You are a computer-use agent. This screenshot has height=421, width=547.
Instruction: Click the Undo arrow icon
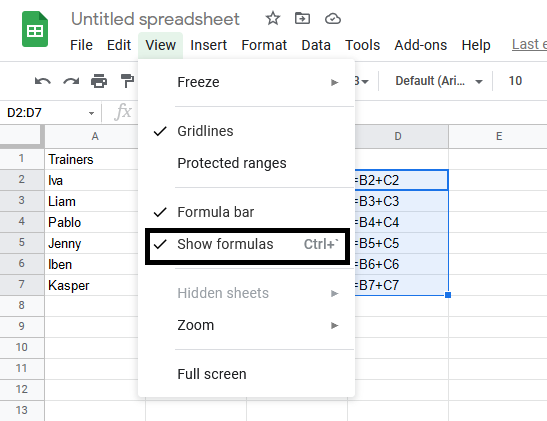pyautogui.click(x=43, y=81)
